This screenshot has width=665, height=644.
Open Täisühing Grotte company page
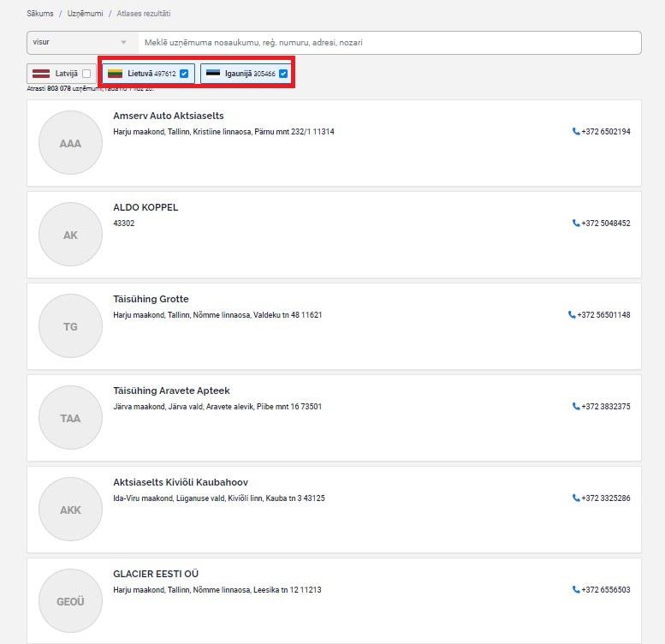click(151, 299)
